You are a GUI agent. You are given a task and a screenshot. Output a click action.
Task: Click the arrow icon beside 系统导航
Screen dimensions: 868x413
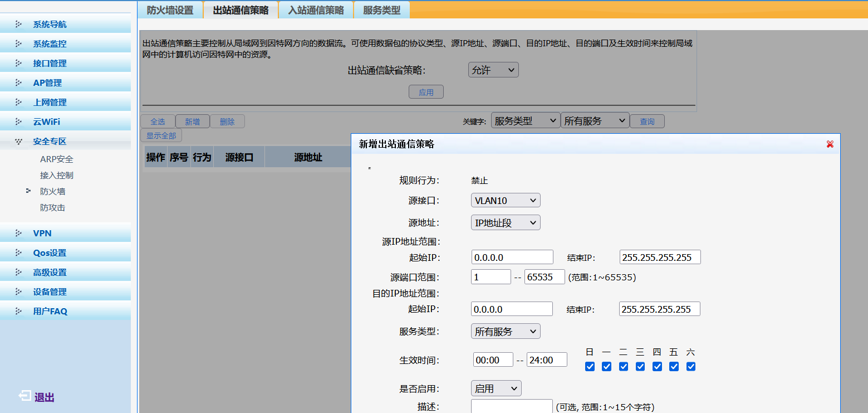19,24
